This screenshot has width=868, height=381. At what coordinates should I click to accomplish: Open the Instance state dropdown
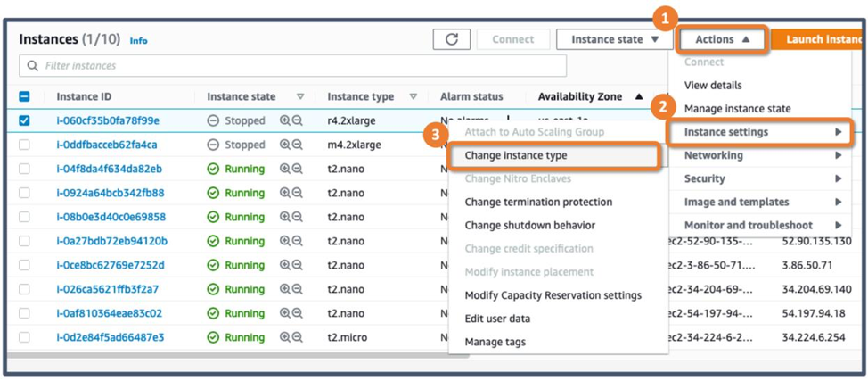click(615, 39)
